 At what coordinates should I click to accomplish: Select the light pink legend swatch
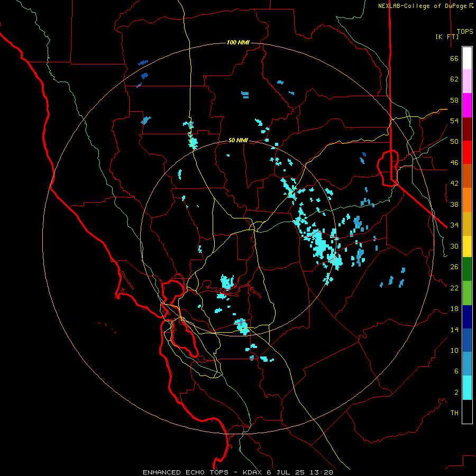coord(467,81)
